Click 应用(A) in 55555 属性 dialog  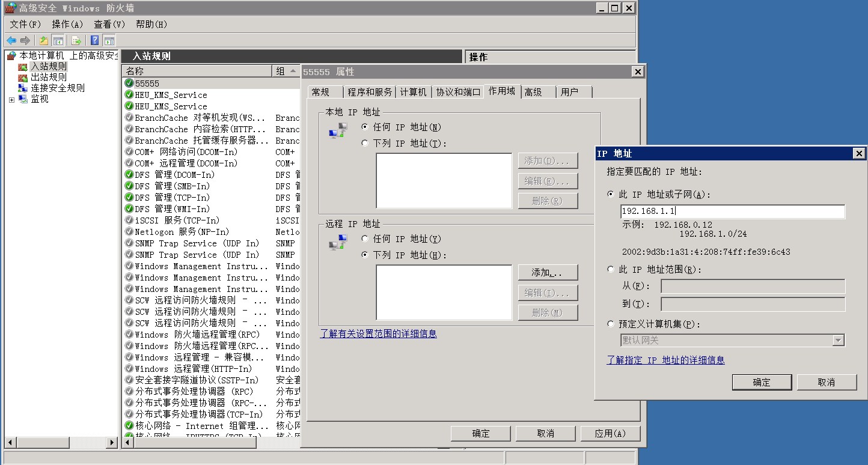pos(610,434)
